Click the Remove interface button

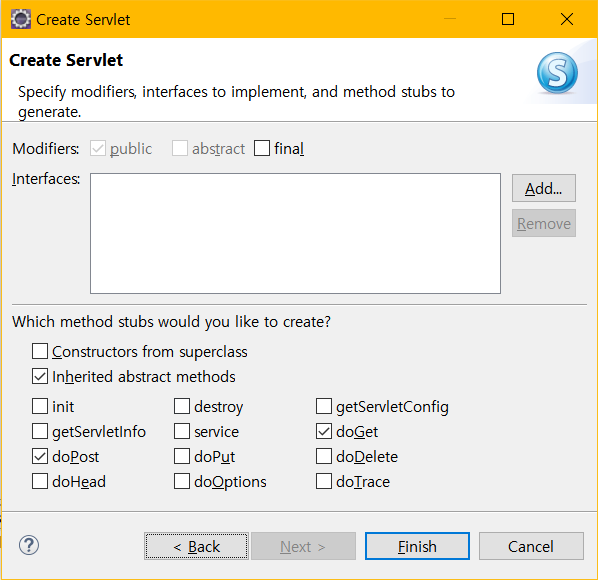coord(544,223)
